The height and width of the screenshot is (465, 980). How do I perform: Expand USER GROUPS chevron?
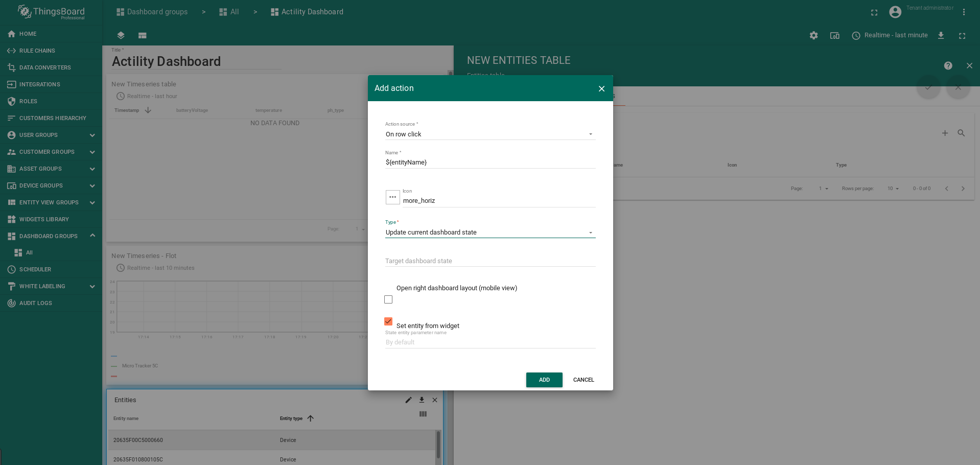point(92,135)
